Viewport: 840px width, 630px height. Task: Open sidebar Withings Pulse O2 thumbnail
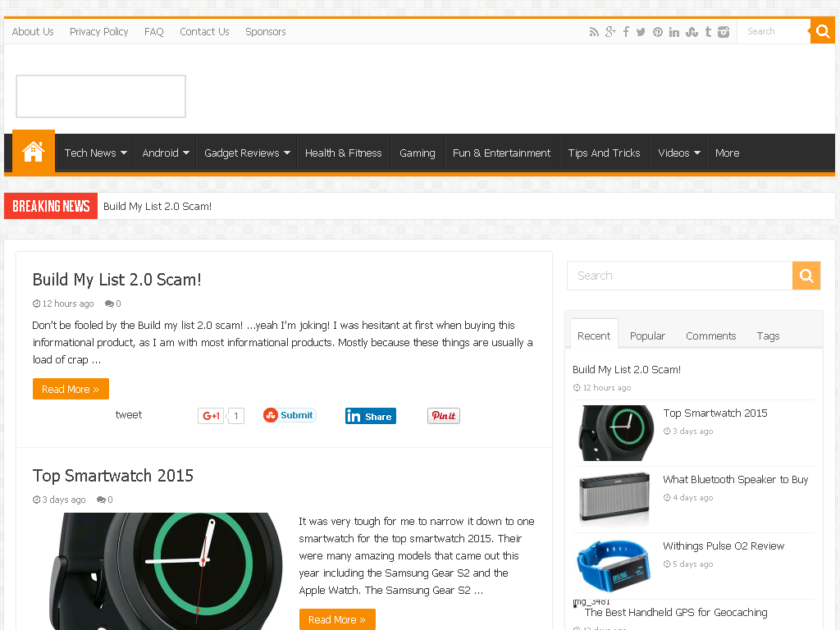tap(615, 566)
